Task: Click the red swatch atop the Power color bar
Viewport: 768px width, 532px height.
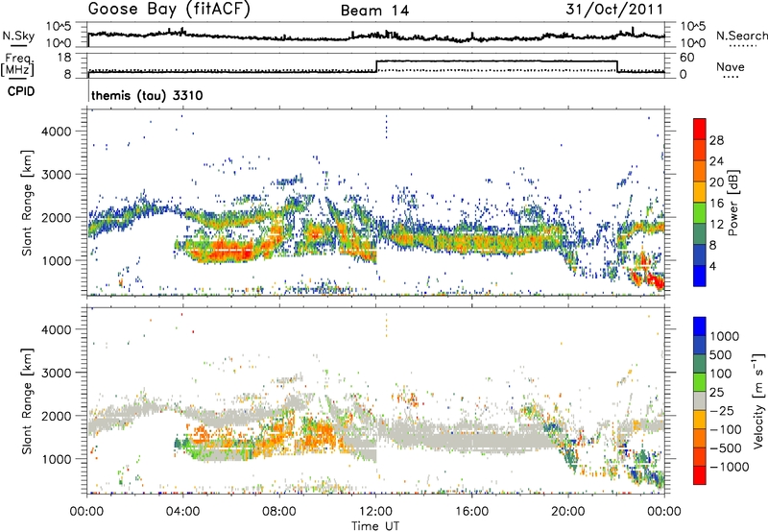Action: click(700, 129)
